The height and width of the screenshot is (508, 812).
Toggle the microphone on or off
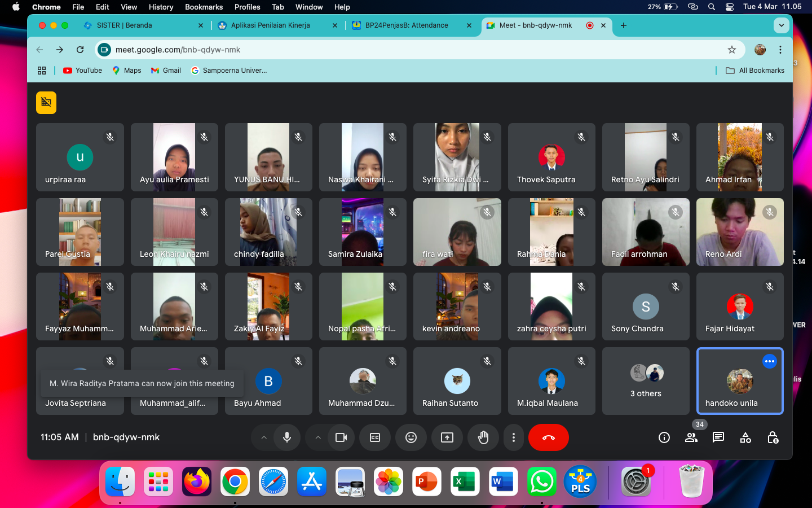point(287,437)
